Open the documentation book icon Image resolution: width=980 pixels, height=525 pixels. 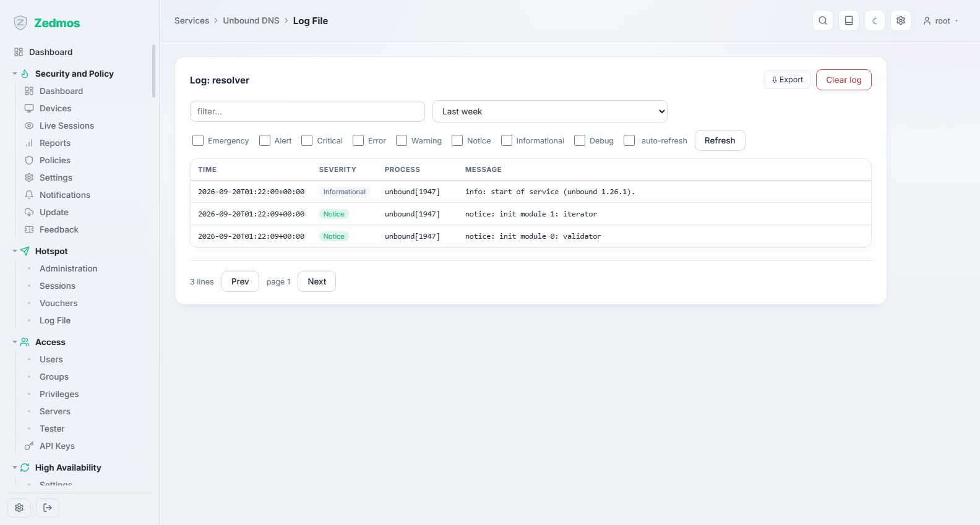click(849, 20)
